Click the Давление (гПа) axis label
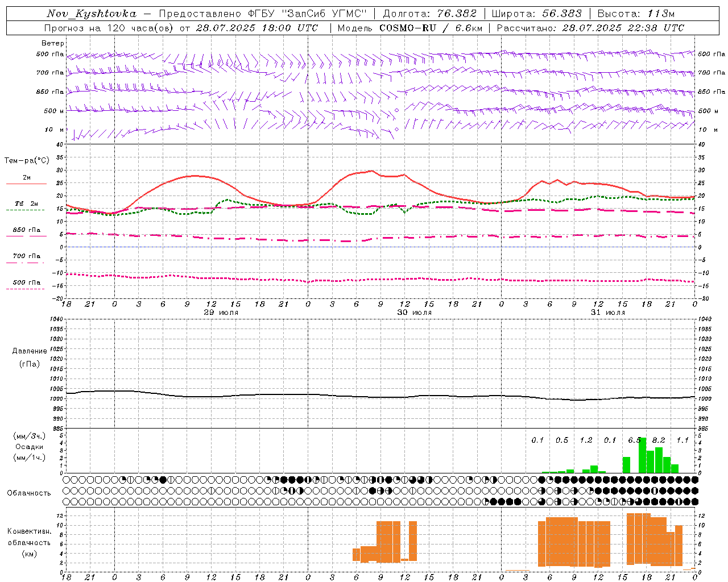728x582 pixels. pos(30,357)
